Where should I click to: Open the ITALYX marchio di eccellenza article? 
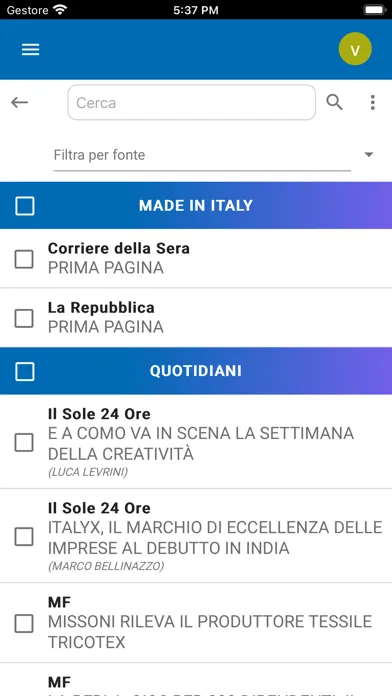coord(215,538)
